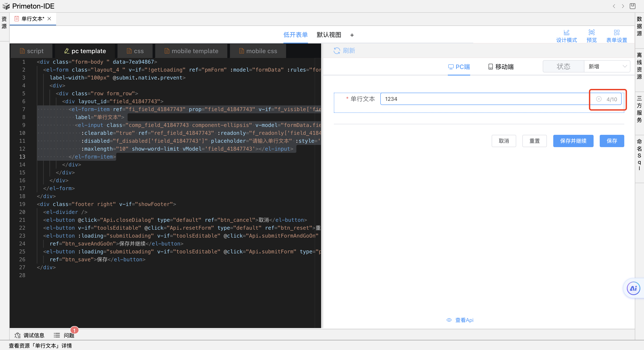644x350 pixels.
Task: Add new view with plus button
Action: pyautogui.click(x=352, y=35)
